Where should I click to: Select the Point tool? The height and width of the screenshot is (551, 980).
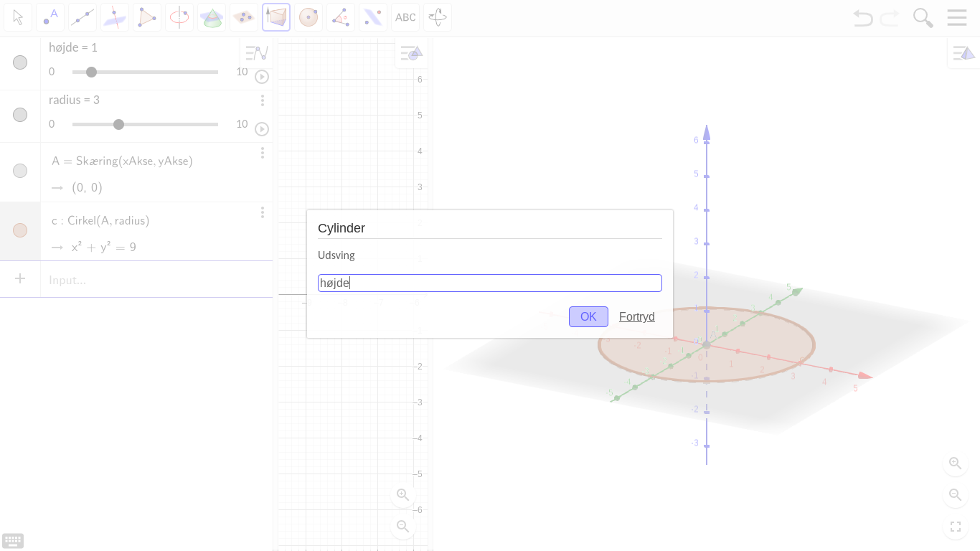pos(50,17)
